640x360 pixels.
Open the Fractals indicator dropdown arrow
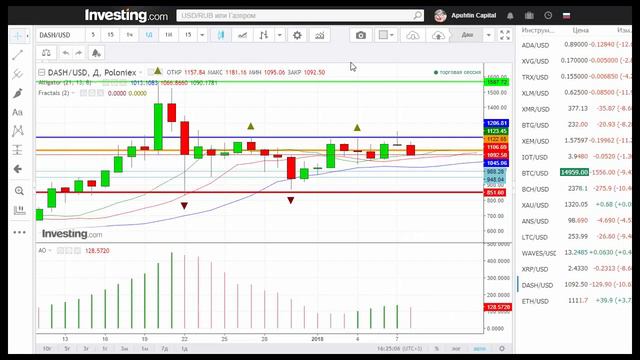73,93
